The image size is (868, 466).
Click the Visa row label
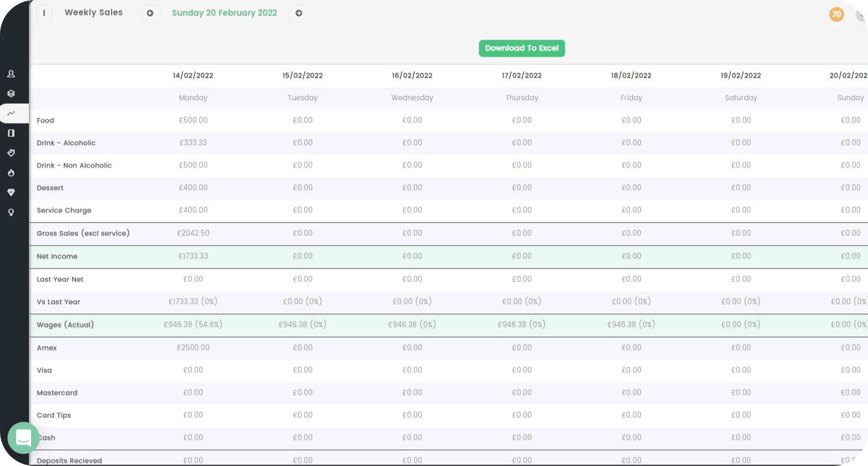pyautogui.click(x=44, y=370)
